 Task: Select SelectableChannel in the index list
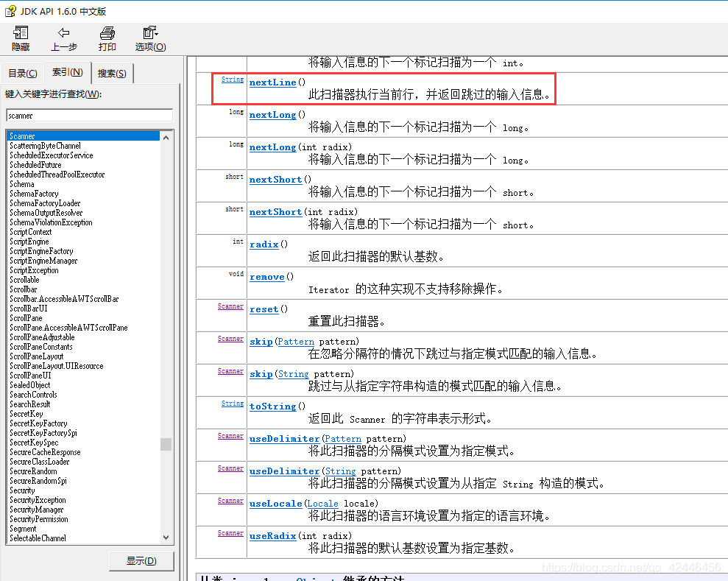pos(38,538)
